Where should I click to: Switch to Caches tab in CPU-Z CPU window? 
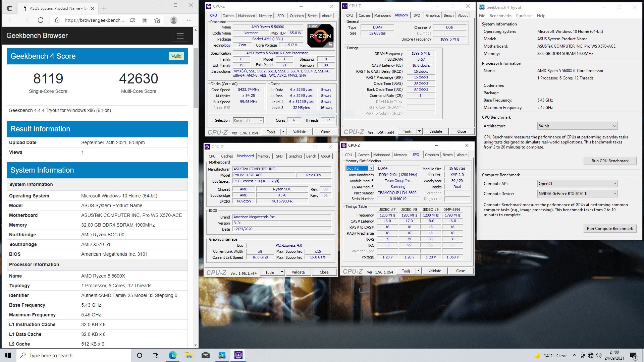click(228, 16)
